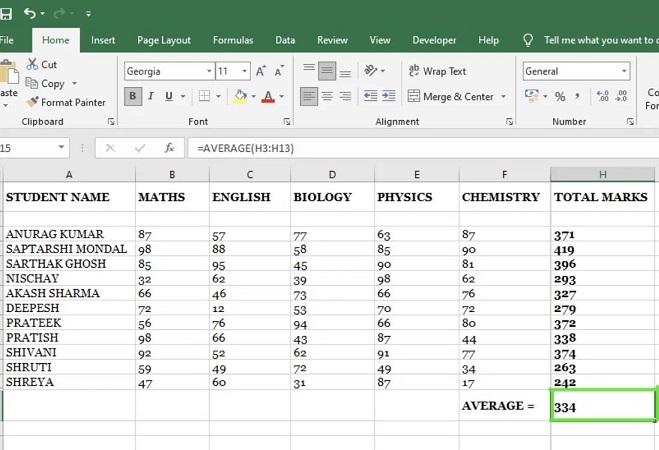Open the Number dialog launcher
This screenshot has height=450, width=659.
pyautogui.click(x=630, y=121)
